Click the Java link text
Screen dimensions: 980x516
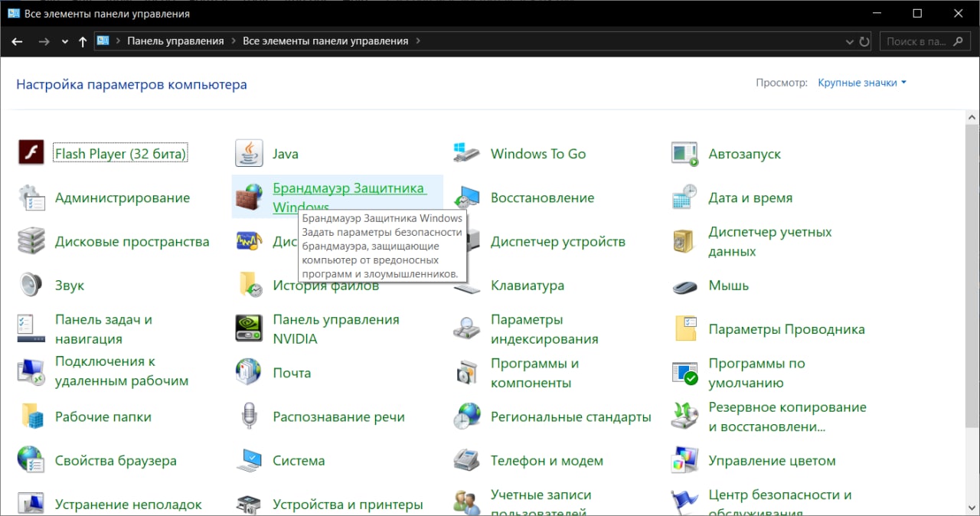[286, 154]
